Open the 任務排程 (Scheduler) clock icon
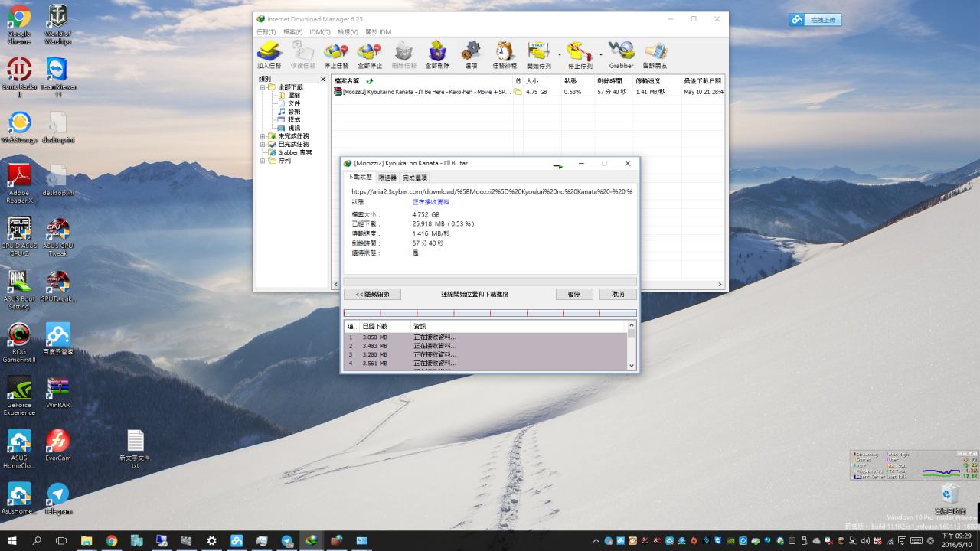 (504, 54)
